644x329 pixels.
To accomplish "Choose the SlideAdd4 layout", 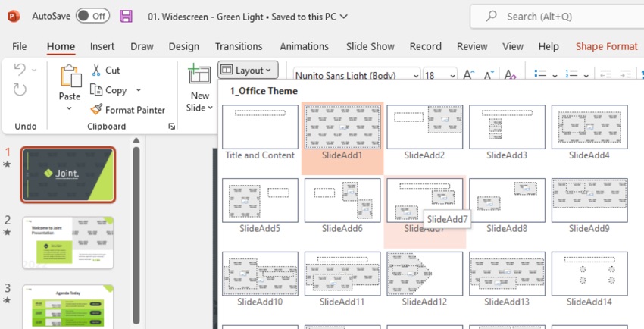I will pos(589,132).
